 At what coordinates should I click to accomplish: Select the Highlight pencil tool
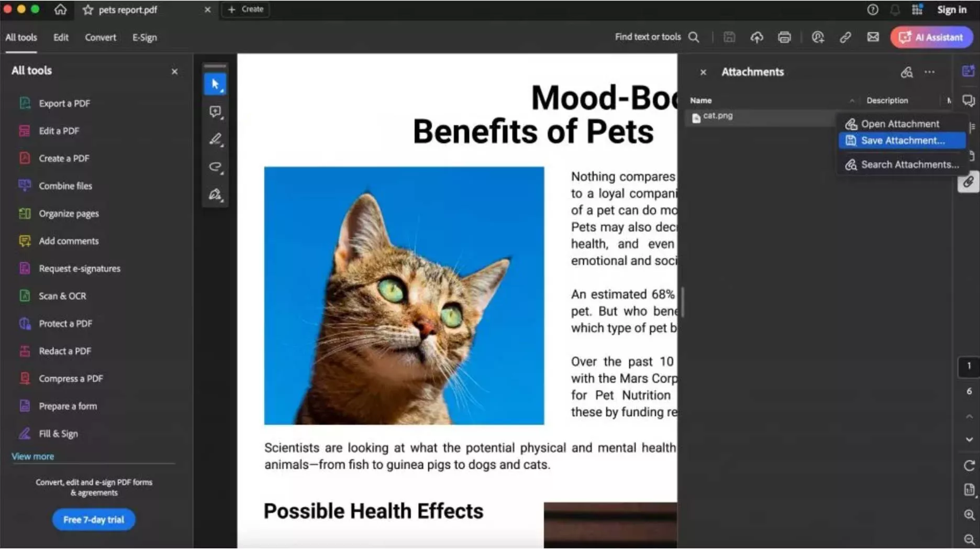pos(215,139)
